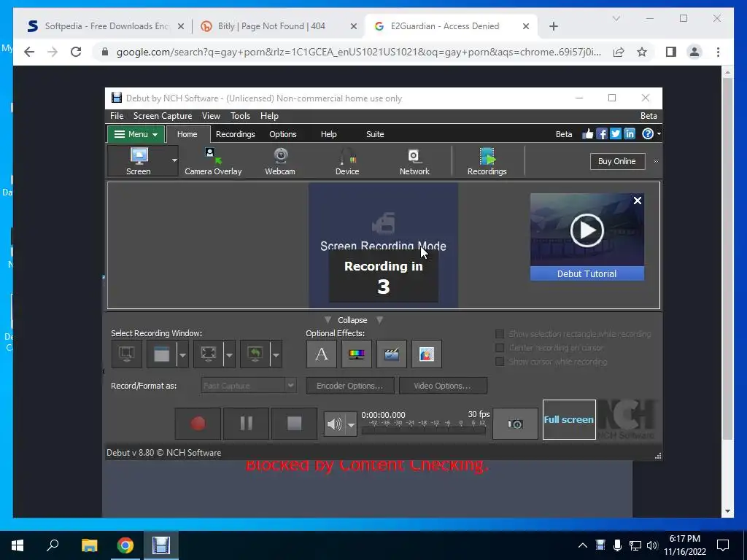Open Video Options dialog
Screen dimensions: 747x560
pyautogui.click(x=443, y=386)
